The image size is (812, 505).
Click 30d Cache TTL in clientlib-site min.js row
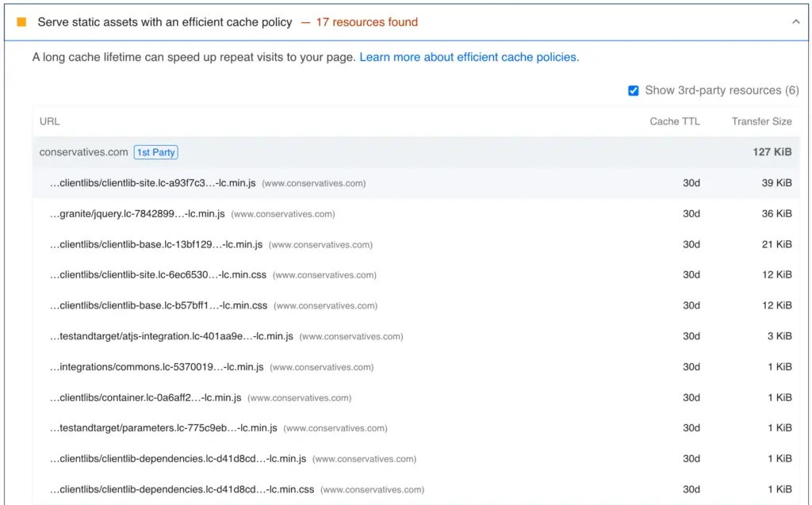(691, 183)
